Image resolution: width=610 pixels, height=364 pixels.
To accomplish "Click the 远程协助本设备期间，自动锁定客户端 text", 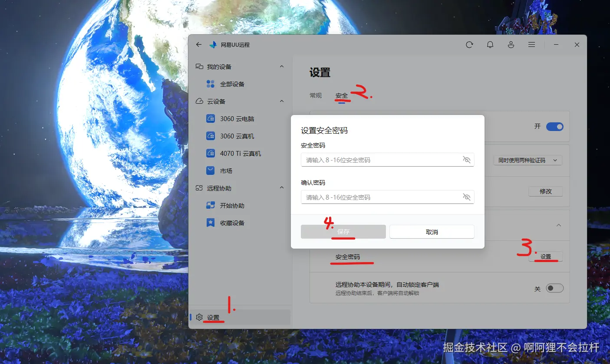I will [387, 285].
